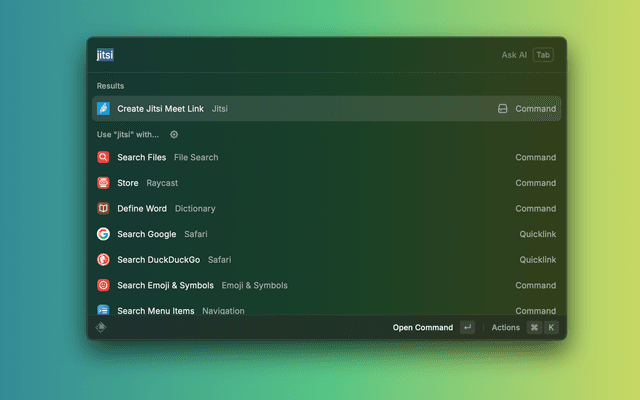Click the Search Files magnifier icon

(103, 157)
